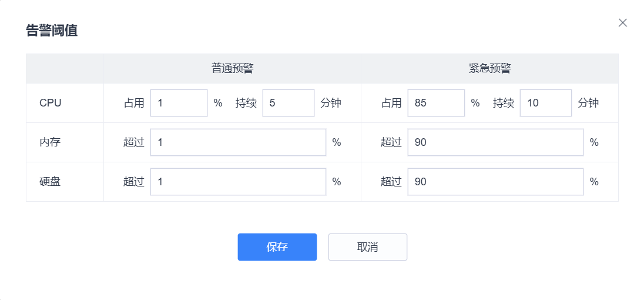Image resolution: width=644 pixels, height=300 pixels.
Task: Focus CPU 普通预警 占用 percentage field
Action: coord(179,103)
